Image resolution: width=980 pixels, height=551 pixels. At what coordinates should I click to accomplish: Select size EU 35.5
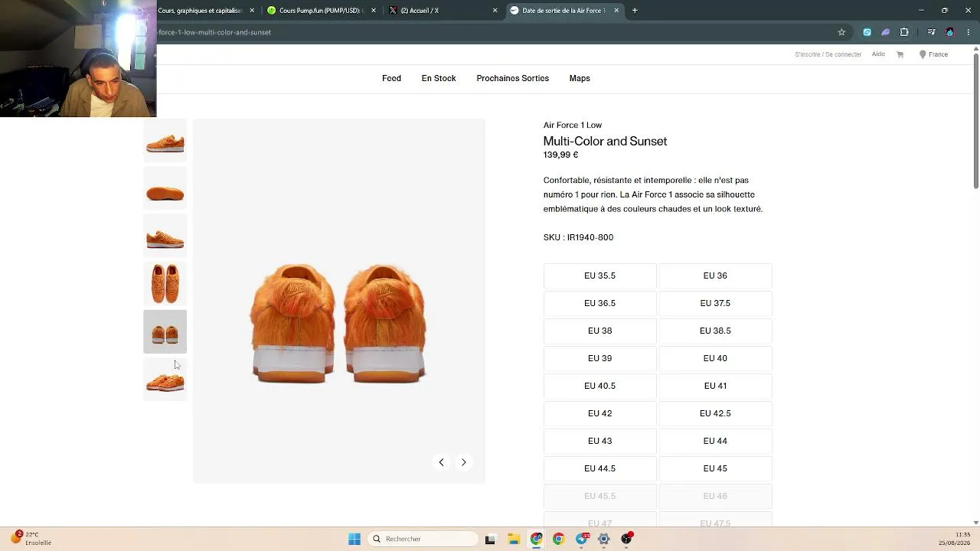coord(599,275)
